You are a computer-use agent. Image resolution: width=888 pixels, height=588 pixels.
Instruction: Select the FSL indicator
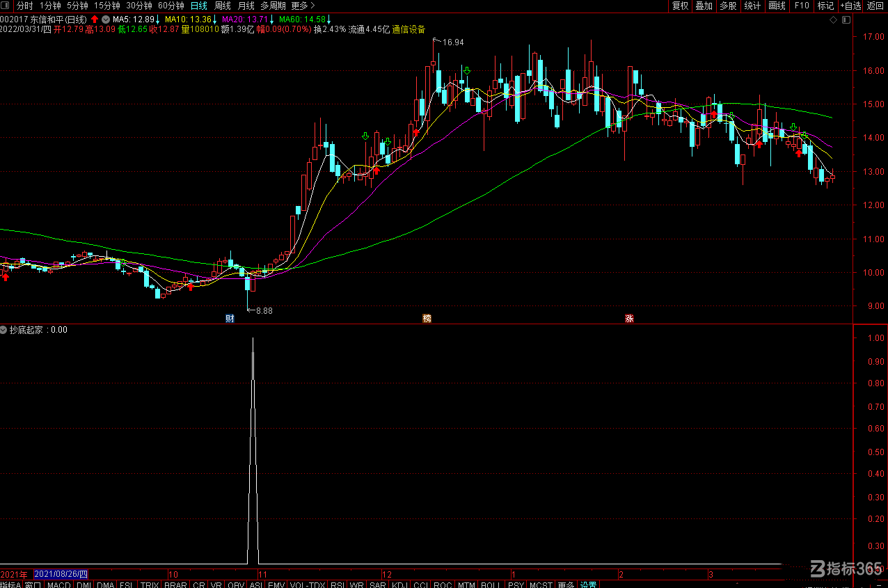coord(127,585)
